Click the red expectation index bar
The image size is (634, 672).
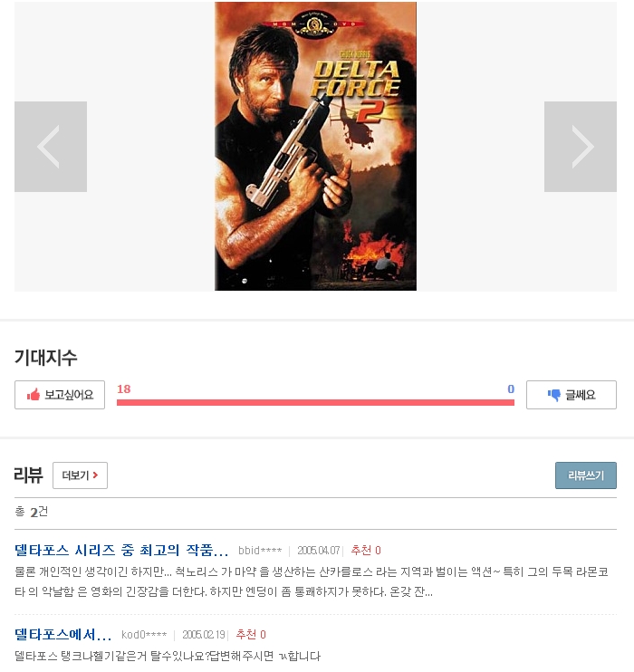315,402
